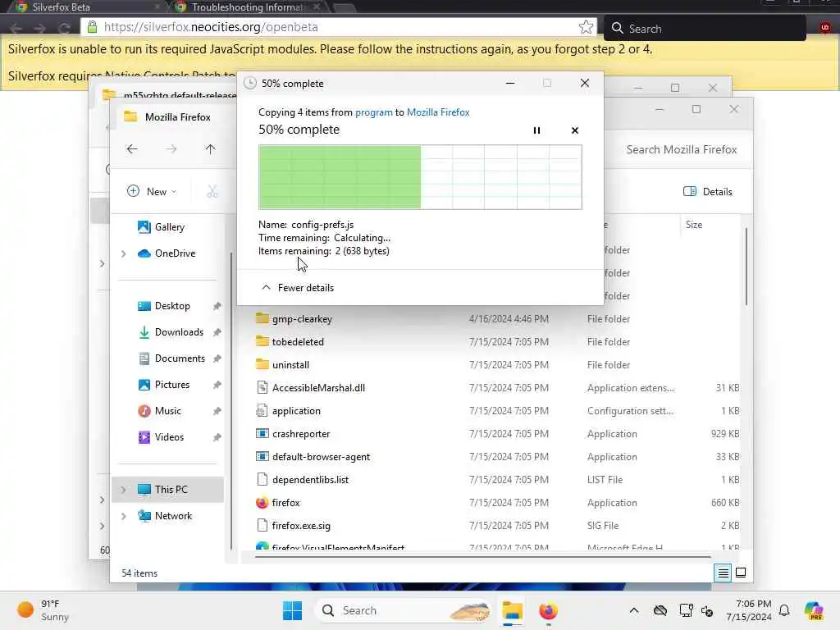Open File Explorer from the taskbar
The height and width of the screenshot is (630, 840).
(x=512, y=610)
